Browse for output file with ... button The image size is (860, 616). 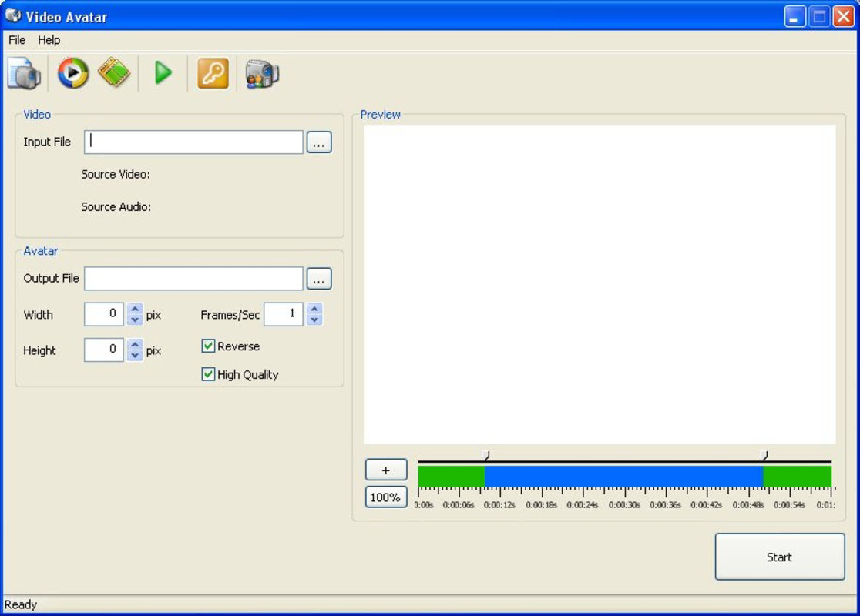click(x=319, y=279)
